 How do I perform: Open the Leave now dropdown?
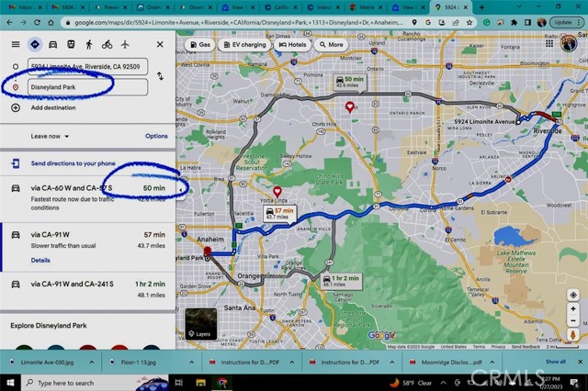(50, 136)
